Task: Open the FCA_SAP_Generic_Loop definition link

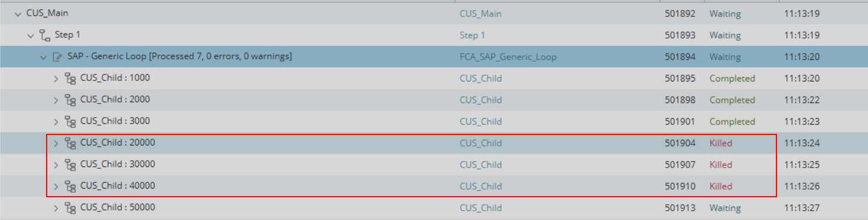Action: point(508,57)
